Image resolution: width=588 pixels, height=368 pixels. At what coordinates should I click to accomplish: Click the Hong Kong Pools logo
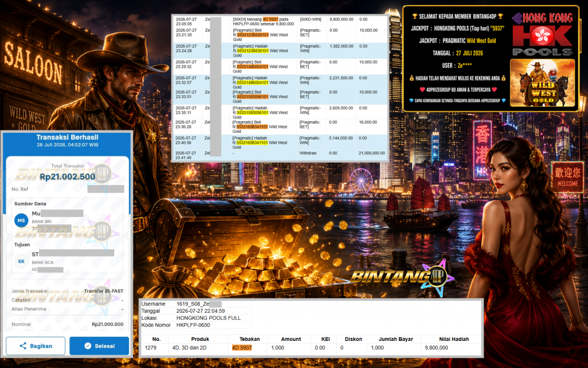coord(543,34)
